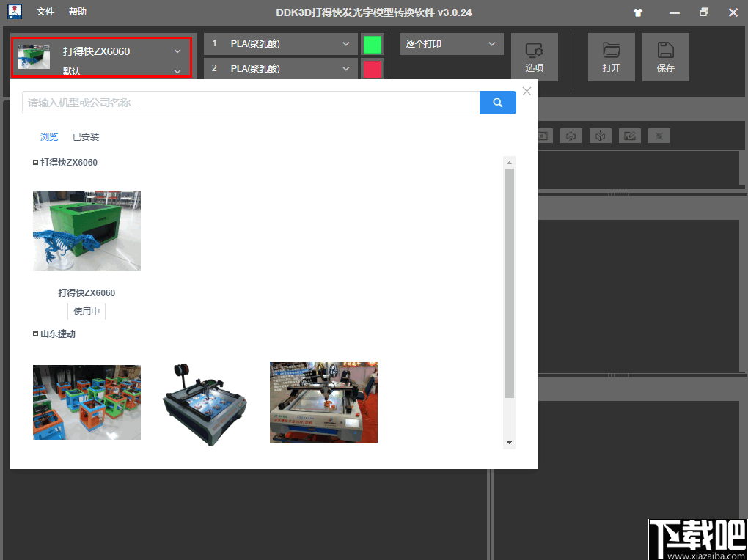Click the crossed-out delete icon in the toolbar
Screen dimensions: 748x560
click(x=659, y=136)
